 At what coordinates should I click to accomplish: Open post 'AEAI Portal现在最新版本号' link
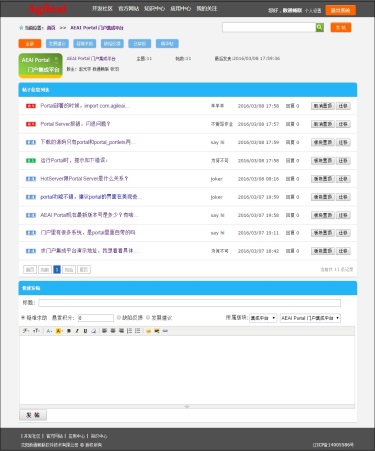(89, 215)
